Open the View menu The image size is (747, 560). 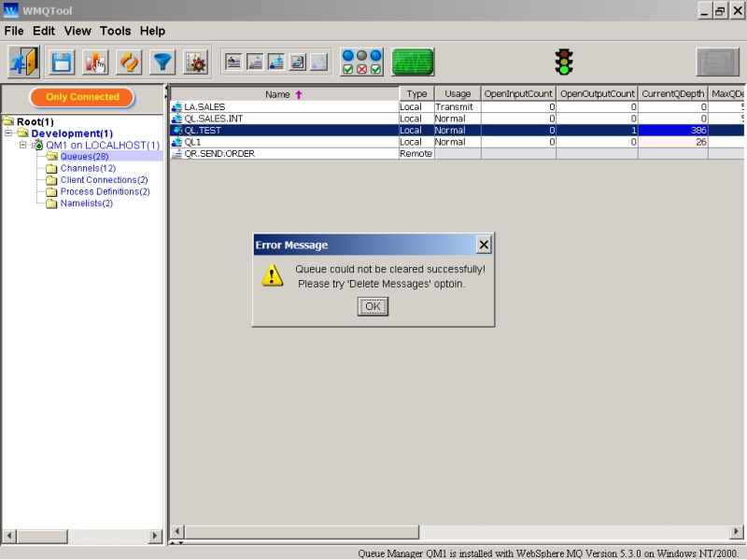click(x=78, y=31)
